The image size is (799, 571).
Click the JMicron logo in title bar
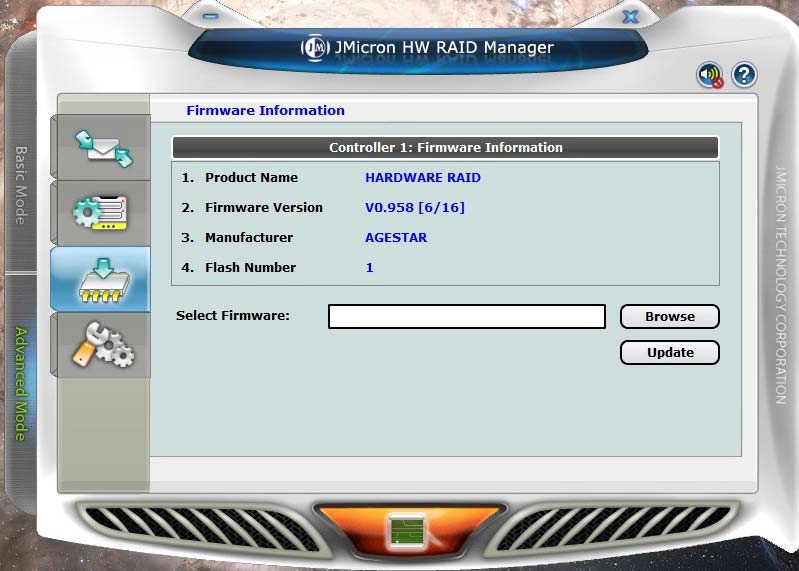tap(315, 48)
